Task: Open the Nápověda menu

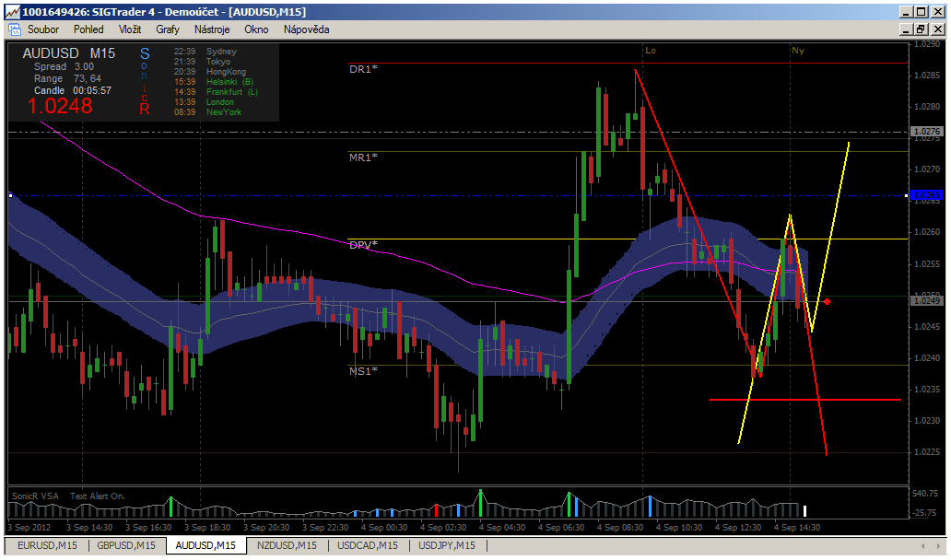Action: 306,29
